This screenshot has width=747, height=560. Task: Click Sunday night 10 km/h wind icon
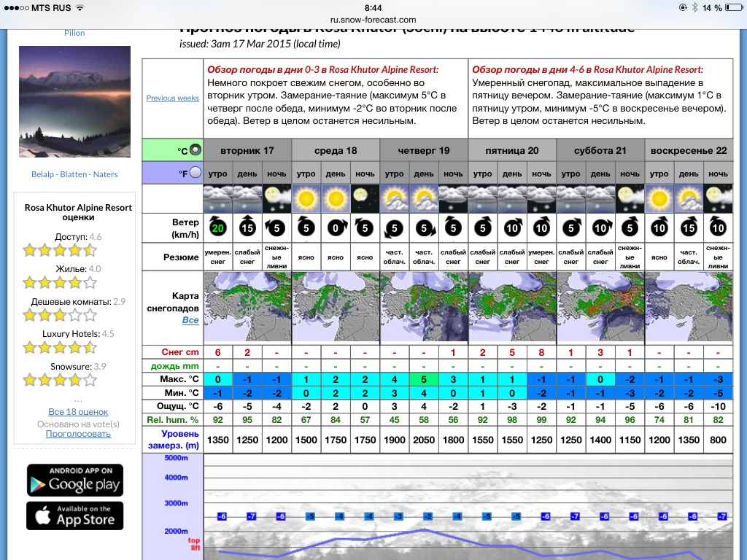click(x=718, y=227)
